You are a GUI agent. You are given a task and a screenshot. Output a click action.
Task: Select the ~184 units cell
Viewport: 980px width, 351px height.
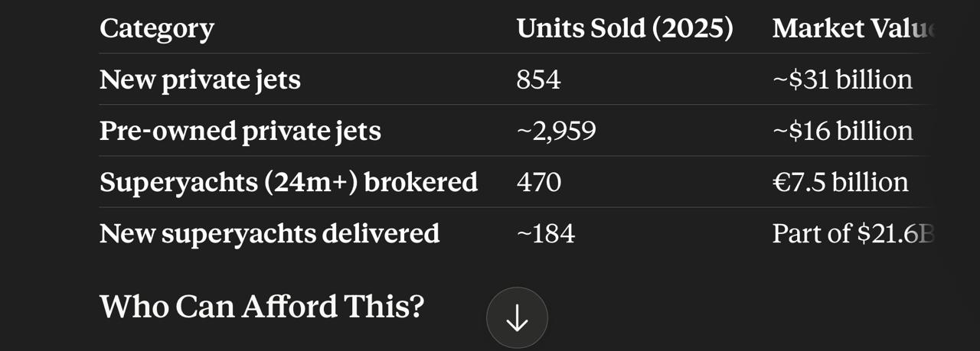coord(546,233)
